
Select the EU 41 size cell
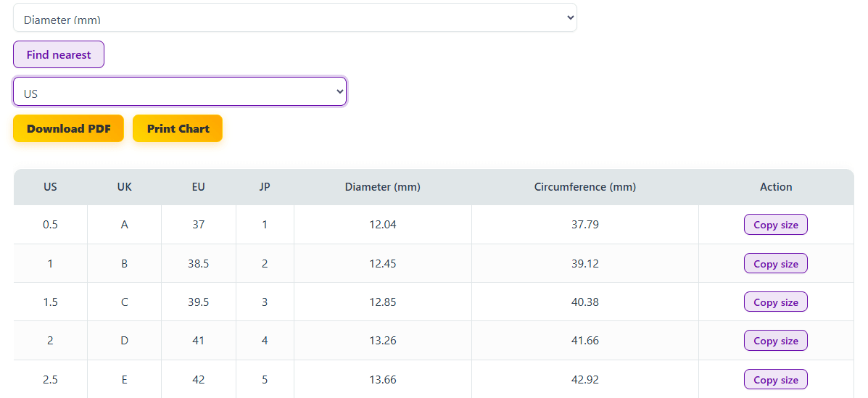point(198,341)
